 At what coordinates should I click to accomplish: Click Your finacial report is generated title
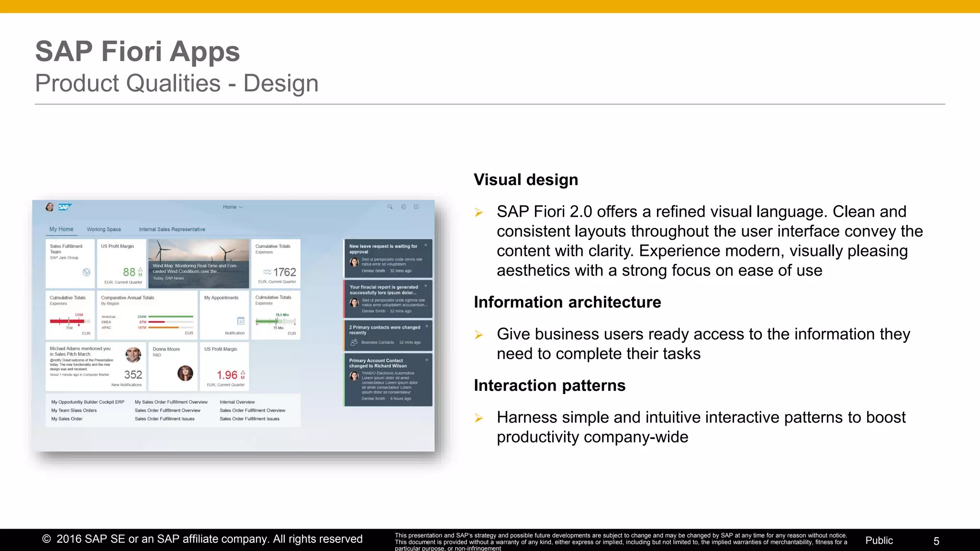[384, 290]
